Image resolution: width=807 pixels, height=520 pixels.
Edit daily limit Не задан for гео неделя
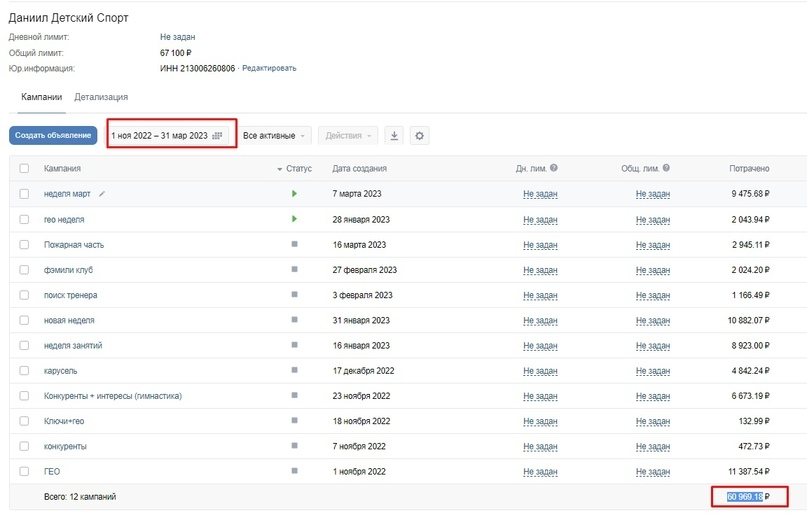pos(540,220)
